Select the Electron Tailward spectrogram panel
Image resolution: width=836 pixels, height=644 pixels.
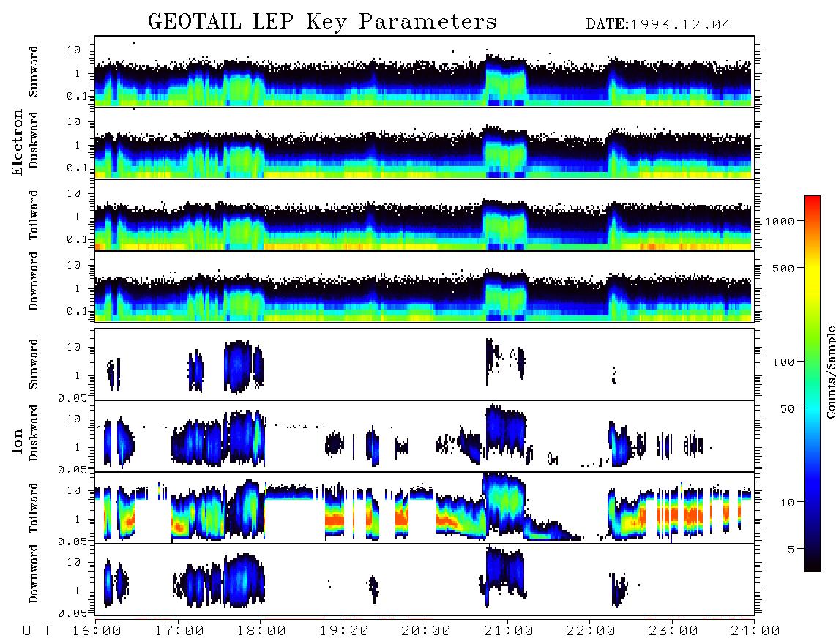point(425,215)
